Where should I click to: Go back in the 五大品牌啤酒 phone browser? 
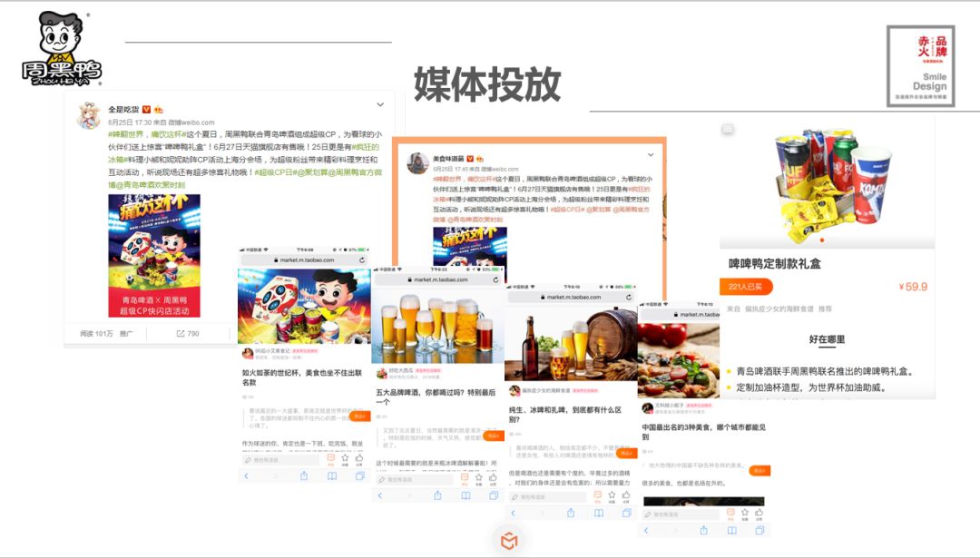pyautogui.click(x=380, y=495)
